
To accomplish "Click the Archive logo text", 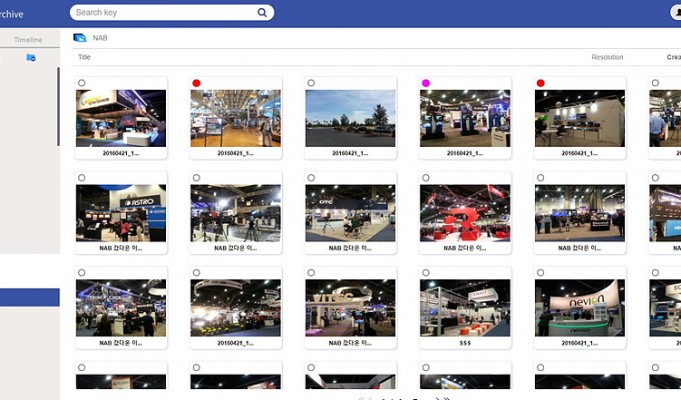I will (x=12, y=14).
